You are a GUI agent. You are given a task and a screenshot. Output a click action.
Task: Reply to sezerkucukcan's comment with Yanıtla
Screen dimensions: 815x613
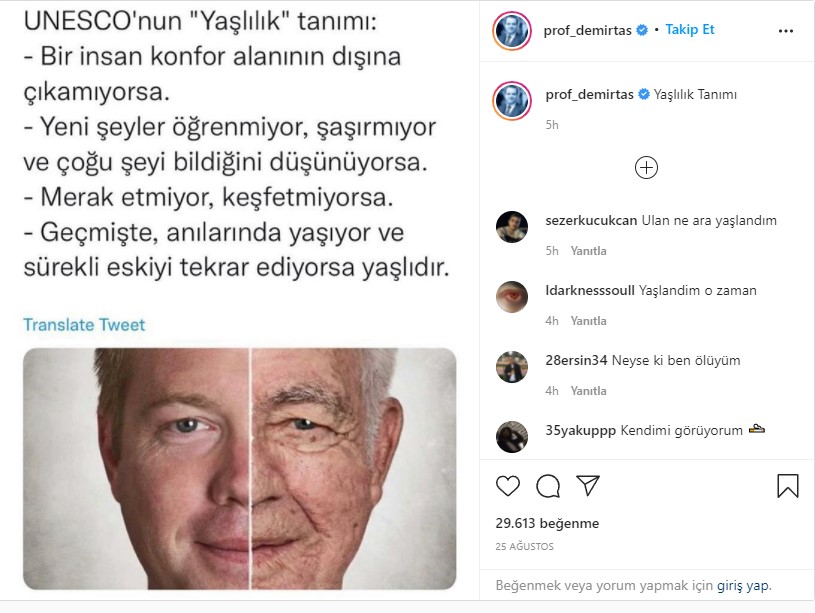[588, 251]
